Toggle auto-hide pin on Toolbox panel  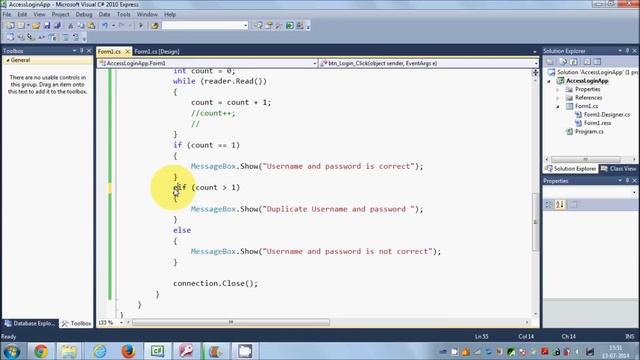point(82,51)
